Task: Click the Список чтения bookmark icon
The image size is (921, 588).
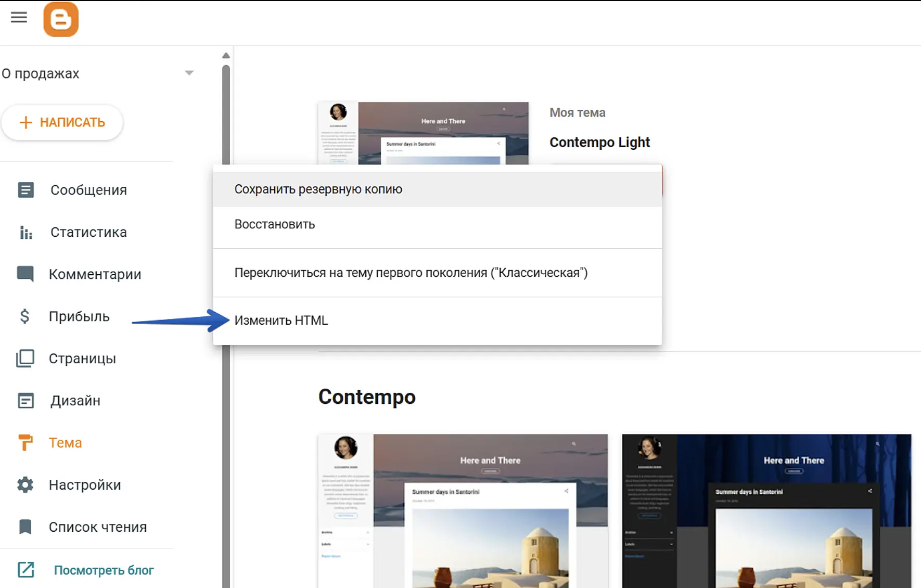Action: pos(25,527)
